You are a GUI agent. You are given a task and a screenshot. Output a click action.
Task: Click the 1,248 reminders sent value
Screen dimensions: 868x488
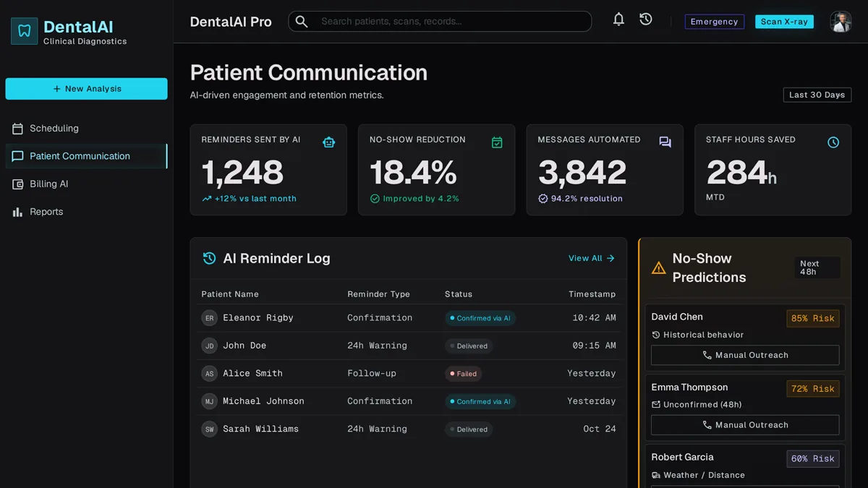[x=242, y=173]
